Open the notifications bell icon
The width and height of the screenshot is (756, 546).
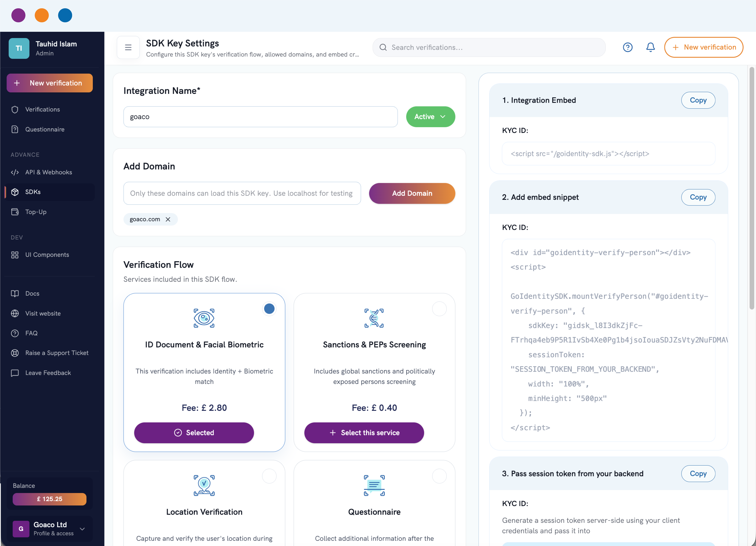(650, 47)
